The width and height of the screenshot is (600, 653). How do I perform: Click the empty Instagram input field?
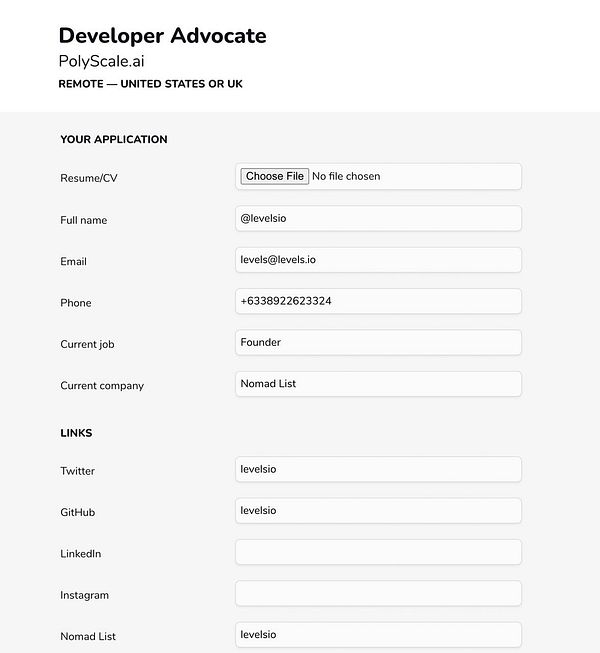[x=378, y=593]
